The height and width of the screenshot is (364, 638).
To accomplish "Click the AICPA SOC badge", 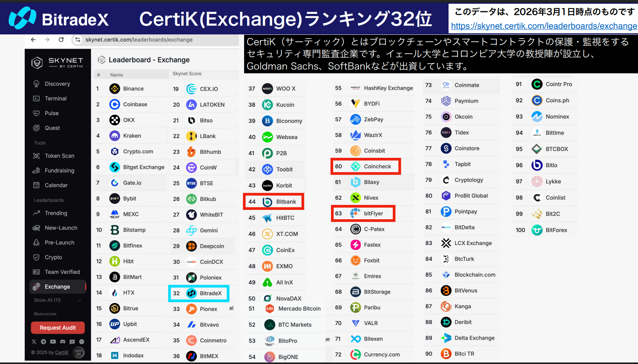I will (79, 352).
